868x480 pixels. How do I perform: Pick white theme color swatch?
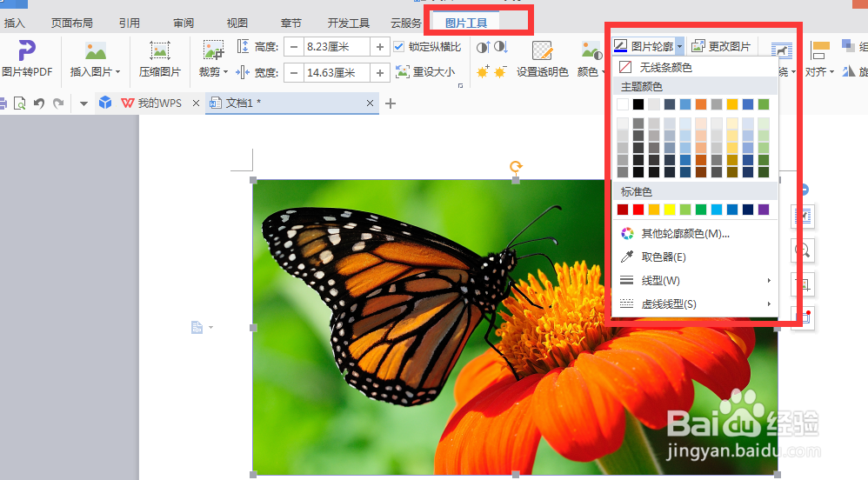point(623,104)
